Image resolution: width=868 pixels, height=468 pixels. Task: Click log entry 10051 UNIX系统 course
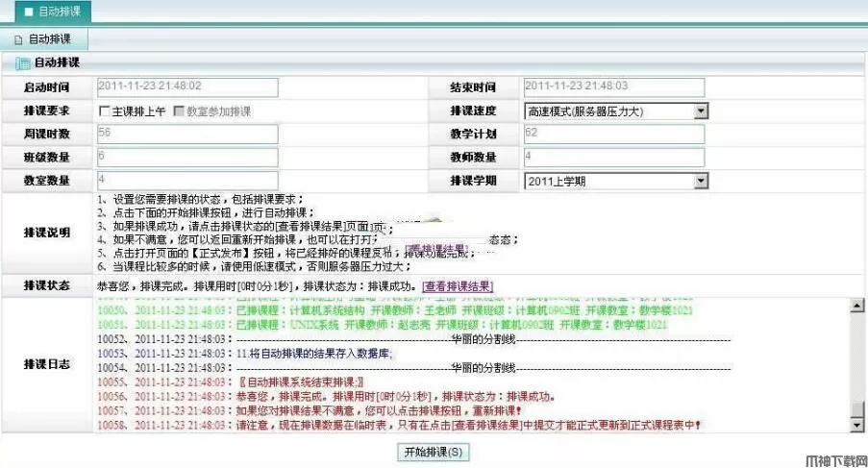383,325
